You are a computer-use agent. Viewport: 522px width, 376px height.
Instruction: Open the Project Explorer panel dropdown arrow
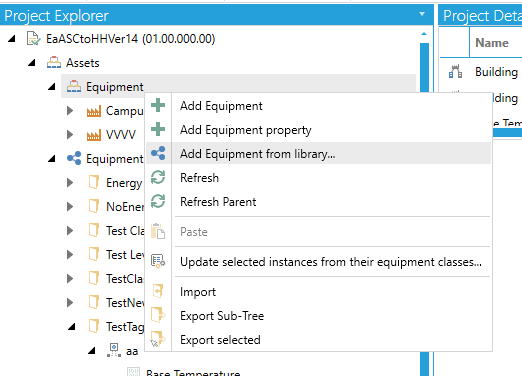click(422, 14)
